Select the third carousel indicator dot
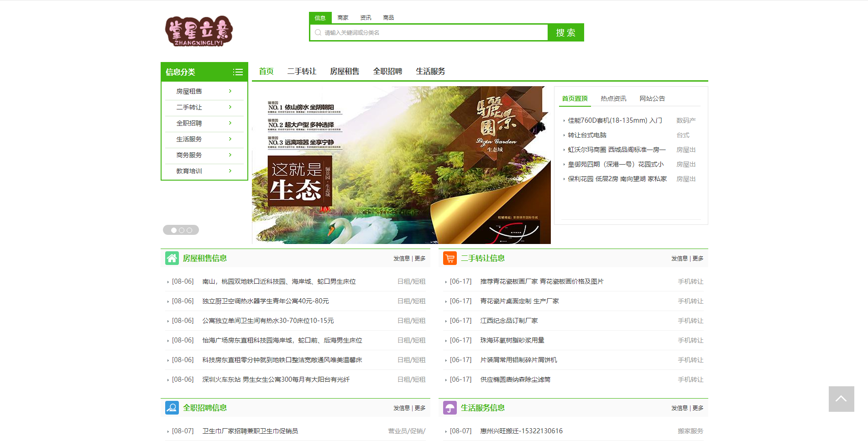 [x=189, y=230]
